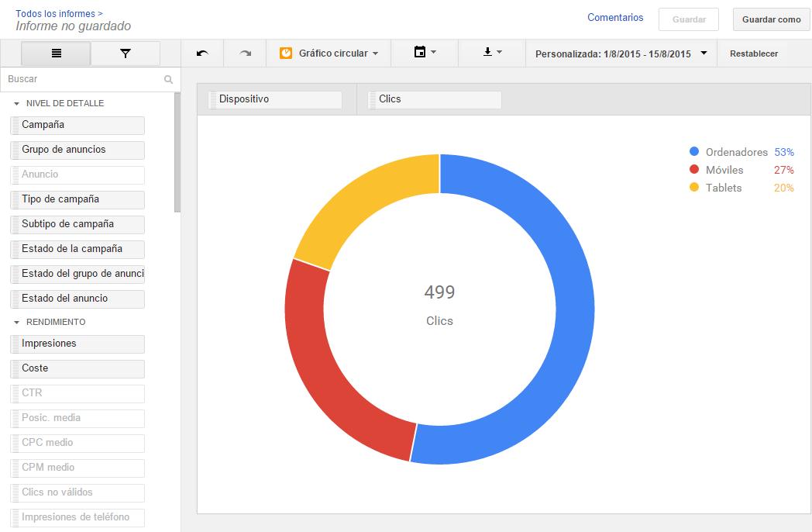
Task: Select the CTR metric tile
Action: [77, 393]
